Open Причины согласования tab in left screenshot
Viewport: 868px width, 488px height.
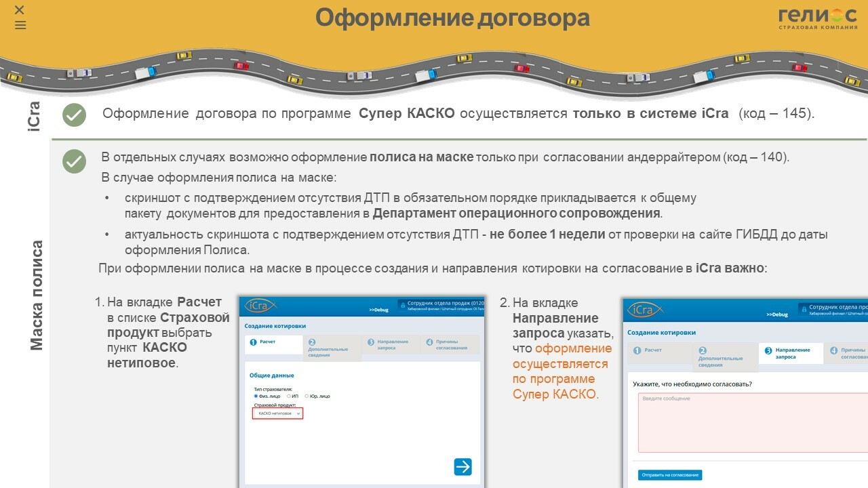(450, 344)
